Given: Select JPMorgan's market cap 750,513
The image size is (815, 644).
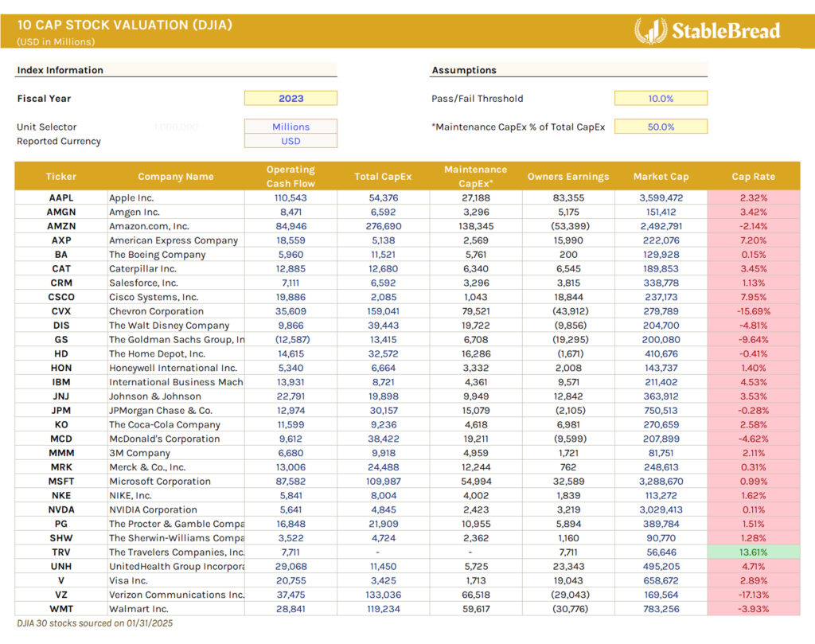Looking at the screenshot, I should [661, 410].
